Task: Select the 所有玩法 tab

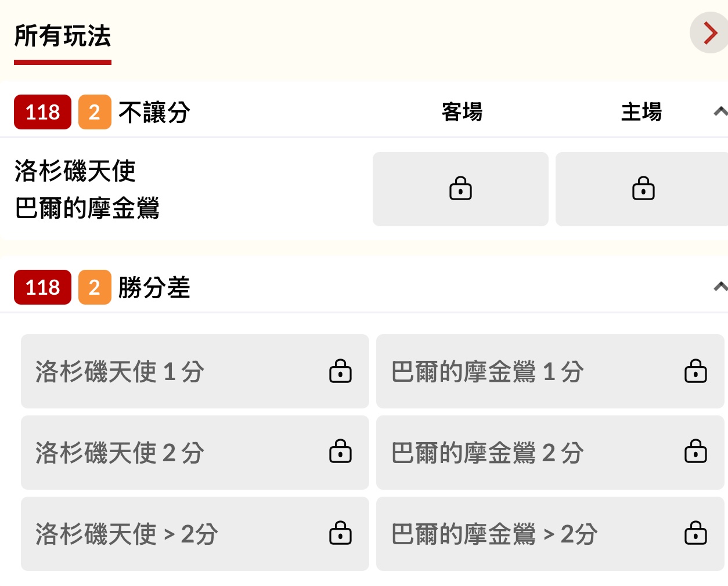Action: 63,37
